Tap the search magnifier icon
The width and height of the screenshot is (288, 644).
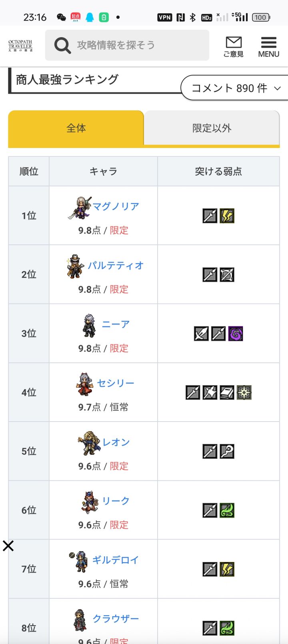[62, 46]
